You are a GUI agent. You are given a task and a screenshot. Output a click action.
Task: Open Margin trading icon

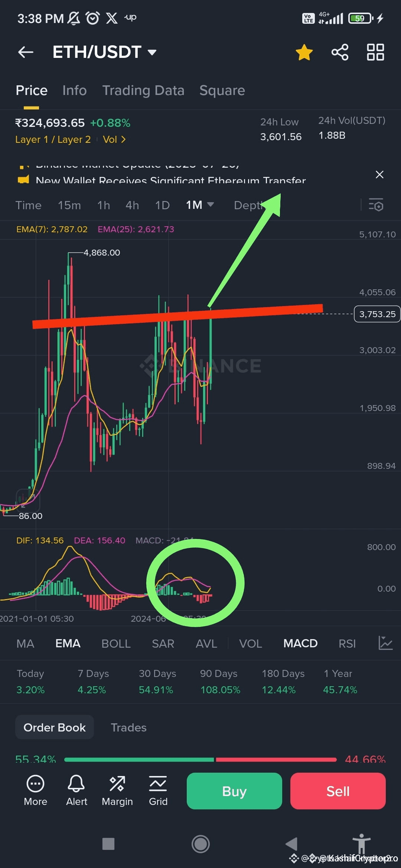117,790
